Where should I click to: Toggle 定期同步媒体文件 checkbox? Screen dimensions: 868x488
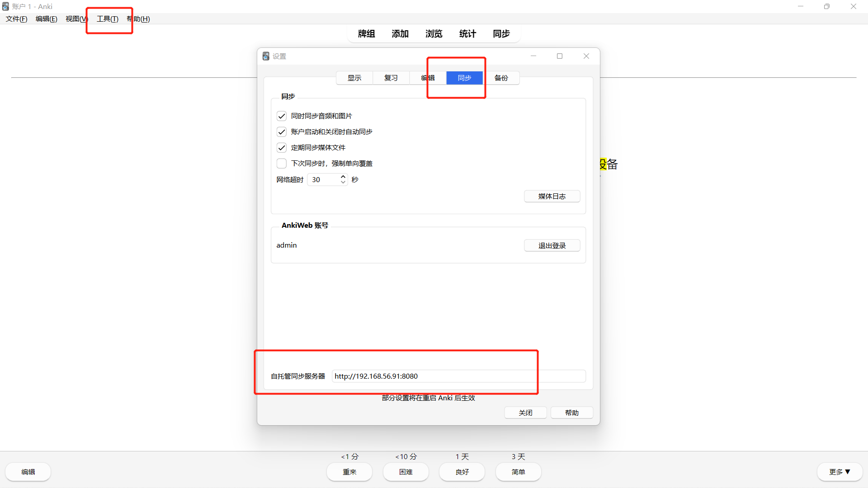tap(282, 148)
